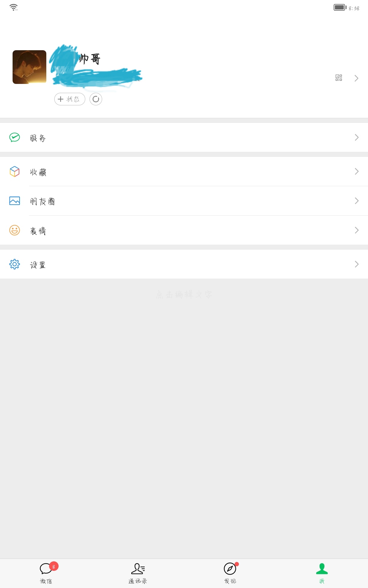This screenshot has height=588, width=368.
Task: Tap the profile avatar photo
Action: pos(29,67)
